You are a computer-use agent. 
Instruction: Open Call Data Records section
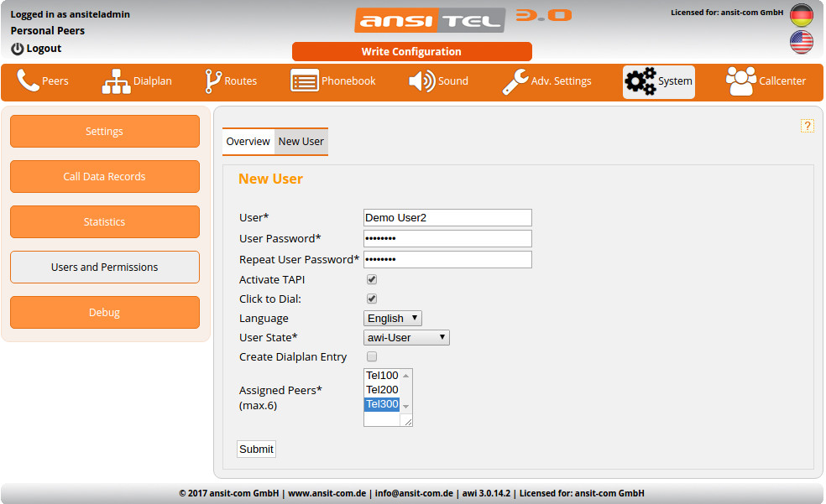tap(105, 177)
